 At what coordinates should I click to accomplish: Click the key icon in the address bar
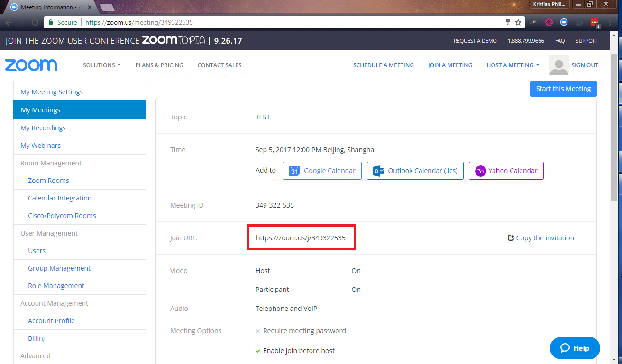click(508, 22)
